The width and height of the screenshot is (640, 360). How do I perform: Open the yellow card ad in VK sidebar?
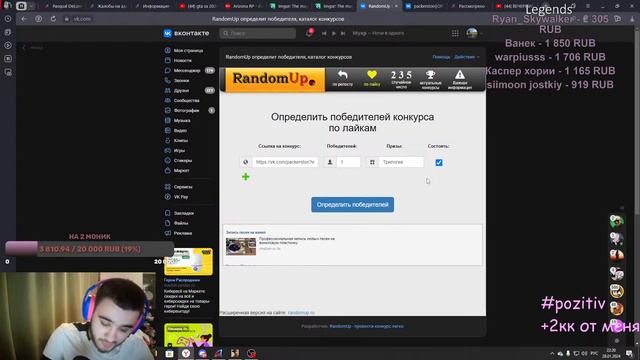coord(188,262)
